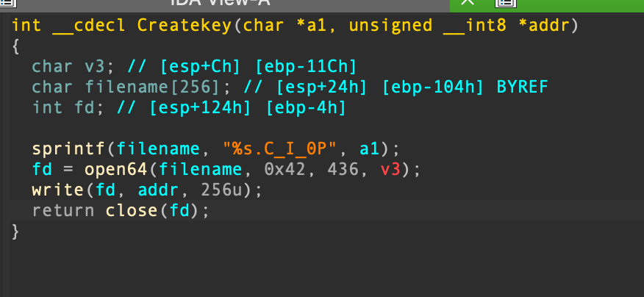This screenshot has width=644, height=297.
Task: Click the sprintf function call
Action: coord(68,149)
